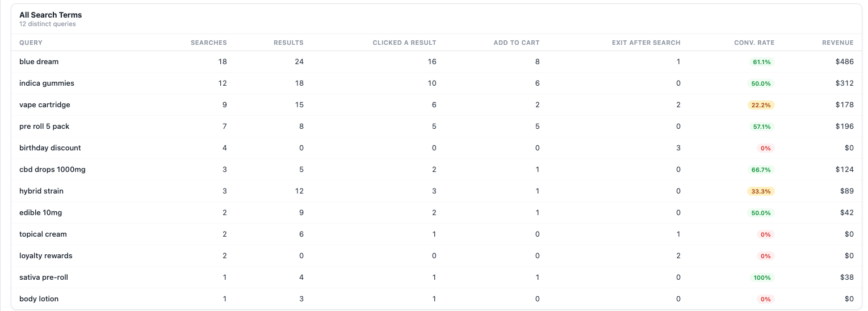Click edible 10mg 50.0% conversion badge
Image resolution: width=868 pixels, height=311 pixels.
761,213
